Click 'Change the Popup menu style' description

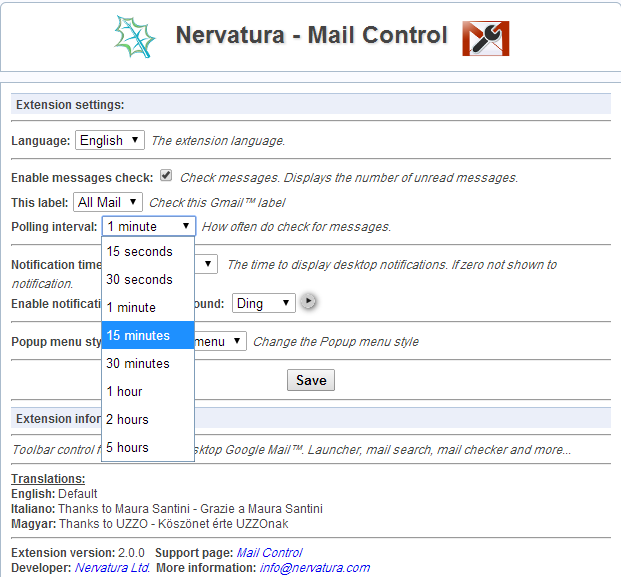pos(336,341)
